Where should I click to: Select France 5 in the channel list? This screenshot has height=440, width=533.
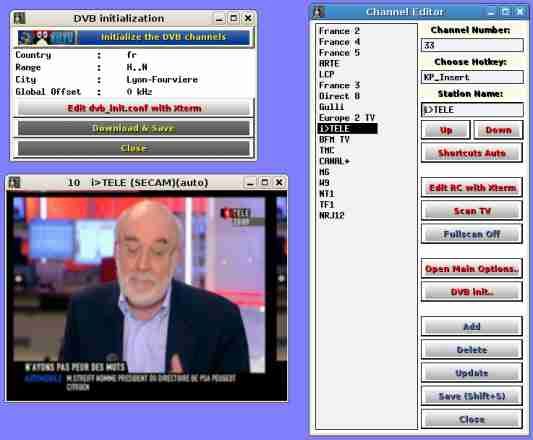tap(339, 53)
